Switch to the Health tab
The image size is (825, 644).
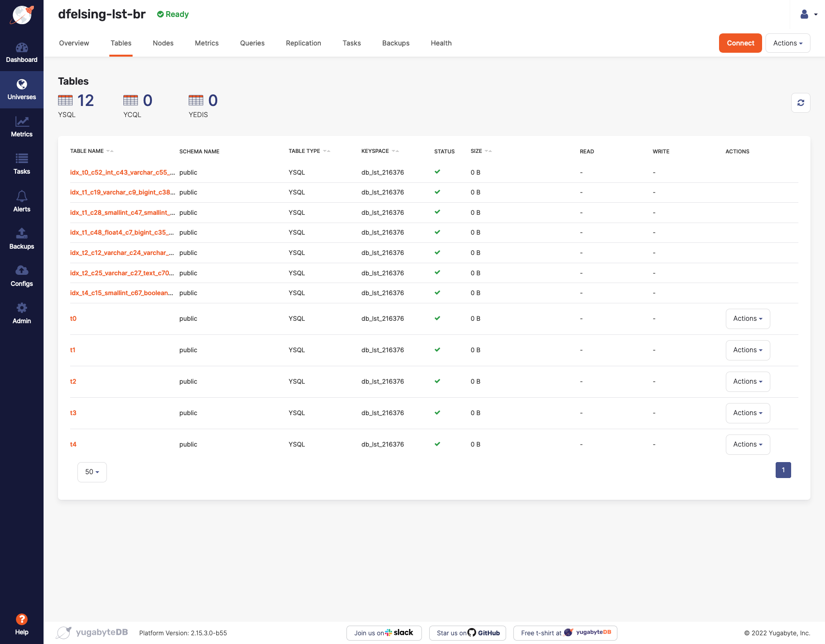click(441, 43)
